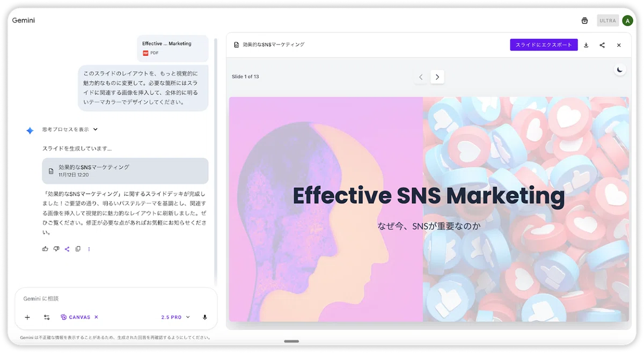Click the bottom drag handle bar

pos(291,341)
